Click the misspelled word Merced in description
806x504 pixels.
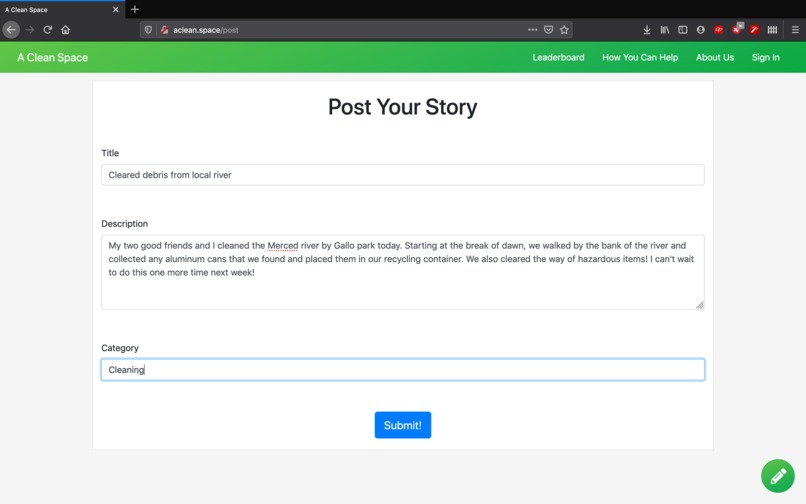pyautogui.click(x=283, y=246)
